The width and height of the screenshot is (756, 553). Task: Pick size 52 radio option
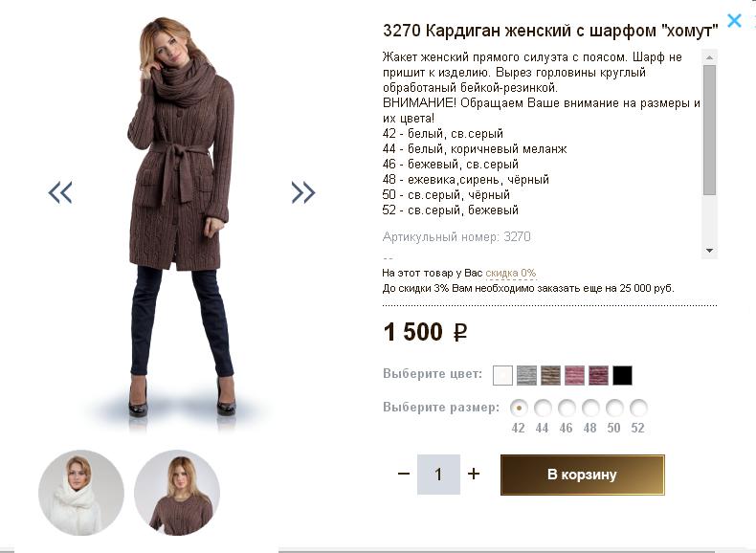tap(638, 408)
